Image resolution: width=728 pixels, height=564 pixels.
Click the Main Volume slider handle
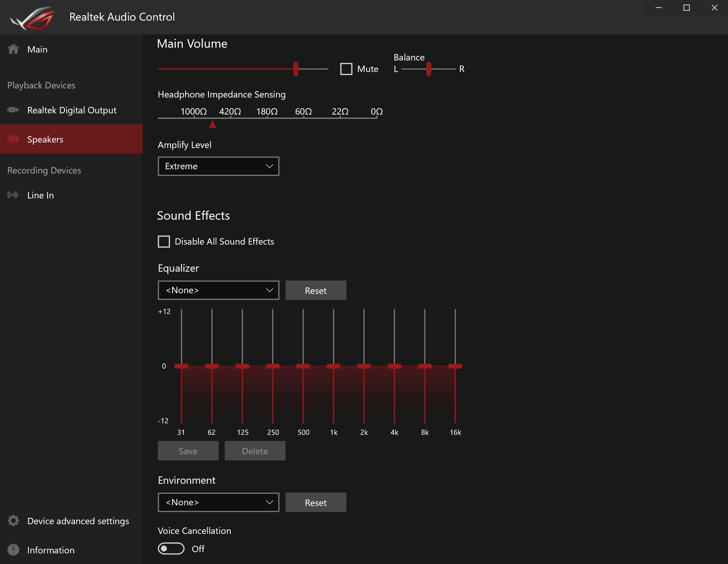tap(296, 69)
